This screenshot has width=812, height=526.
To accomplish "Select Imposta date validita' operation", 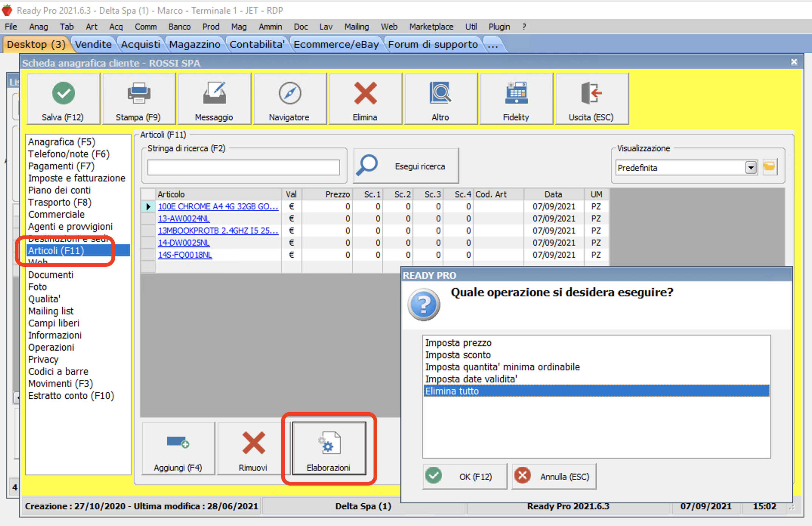I will point(596,379).
